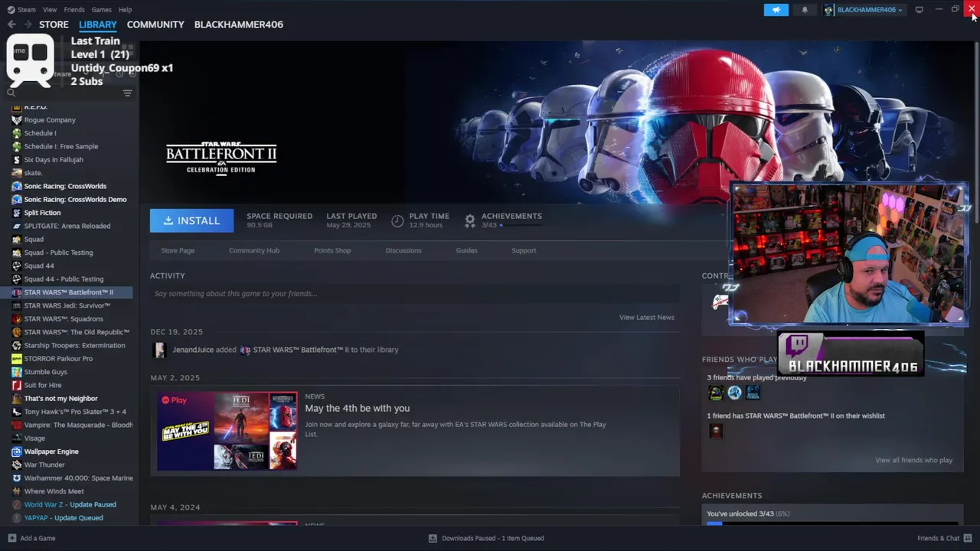Click second friend avatar who played previously
This screenshot has height=551, width=980.
click(x=735, y=393)
